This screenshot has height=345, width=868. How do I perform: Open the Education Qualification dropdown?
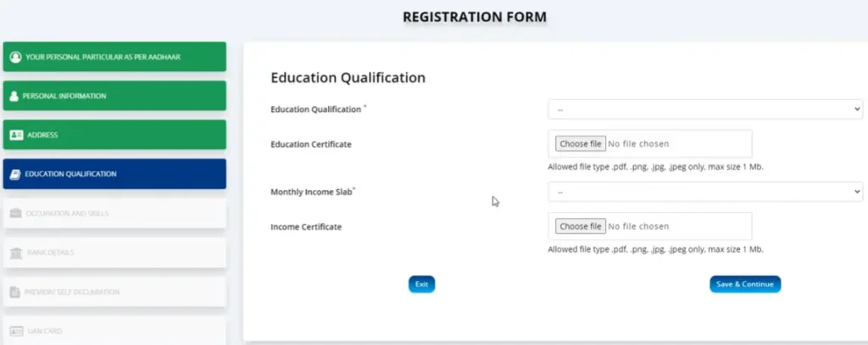[x=704, y=109]
